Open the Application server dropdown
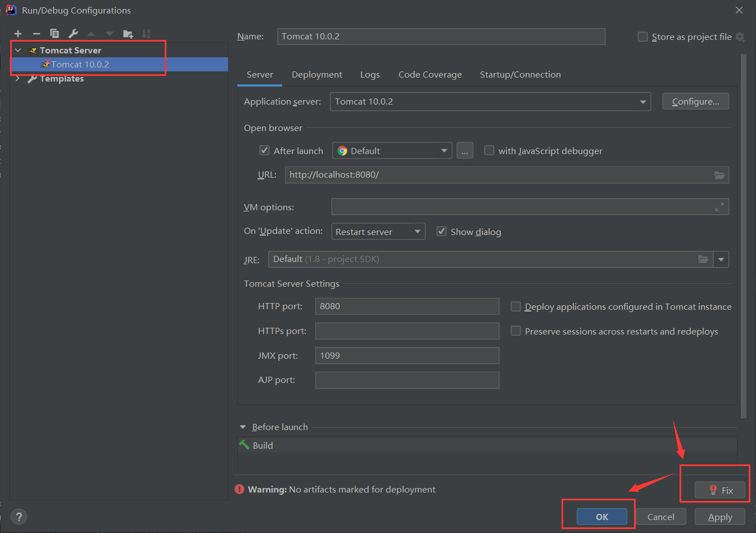Screen dimensions: 756x533 [490, 102]
